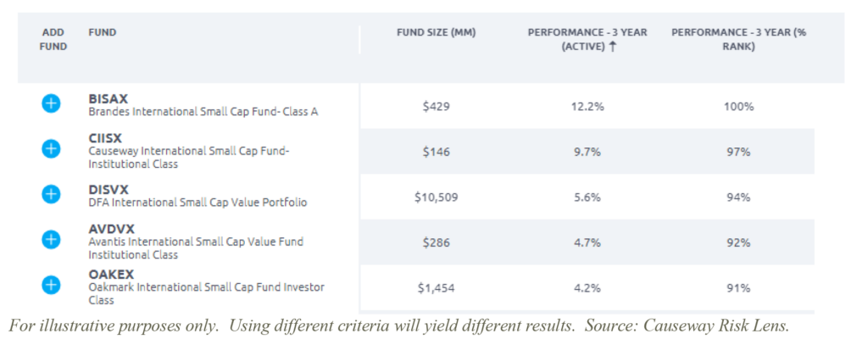
Task: Click the Add Fund column header
Action: pos(53,40)
